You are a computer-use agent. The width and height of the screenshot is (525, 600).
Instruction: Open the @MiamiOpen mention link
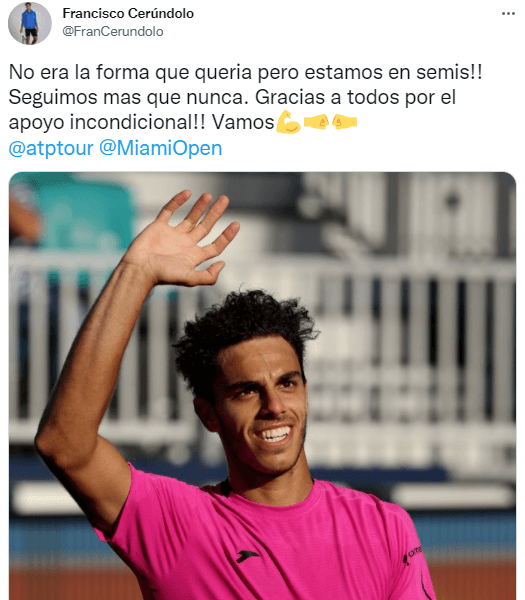coord(161,148)
